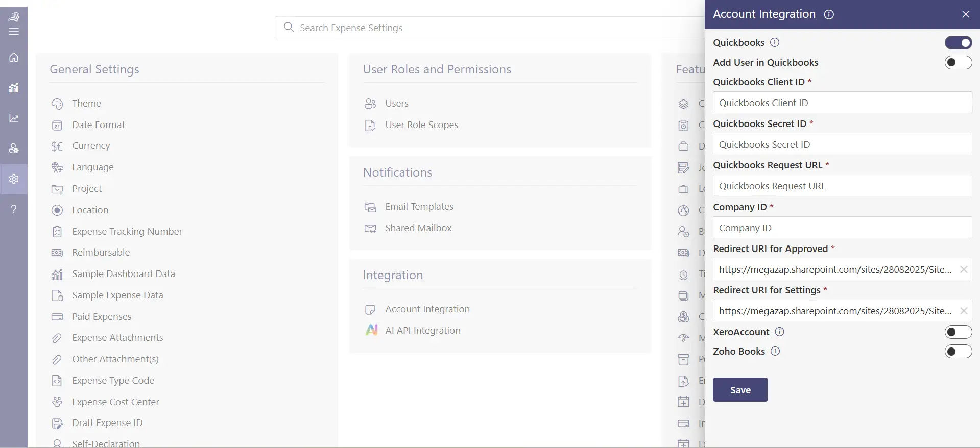Open Other Attachment(s) settings
Screen dimensions: 980x448
coord(115,359)
